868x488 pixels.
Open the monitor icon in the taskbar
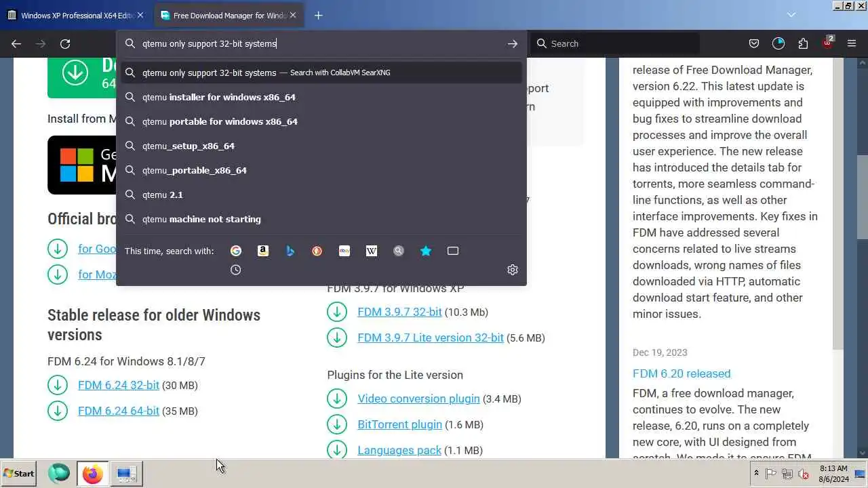click(x=126, y=474)
